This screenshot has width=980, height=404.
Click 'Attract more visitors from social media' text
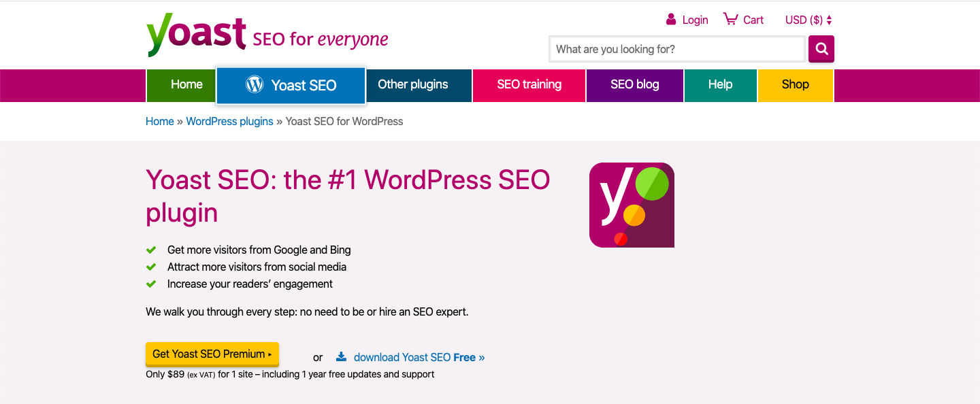[x=257, y=267]
